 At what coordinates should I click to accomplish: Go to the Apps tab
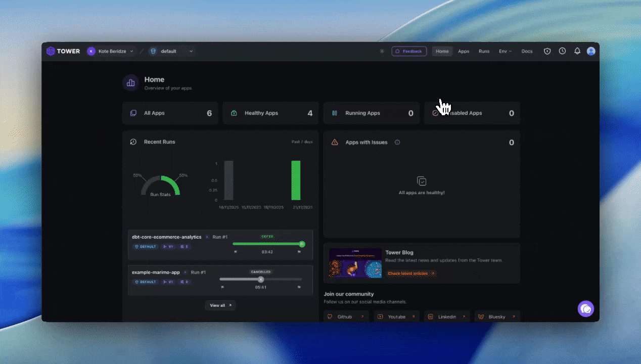click(464, 51)
